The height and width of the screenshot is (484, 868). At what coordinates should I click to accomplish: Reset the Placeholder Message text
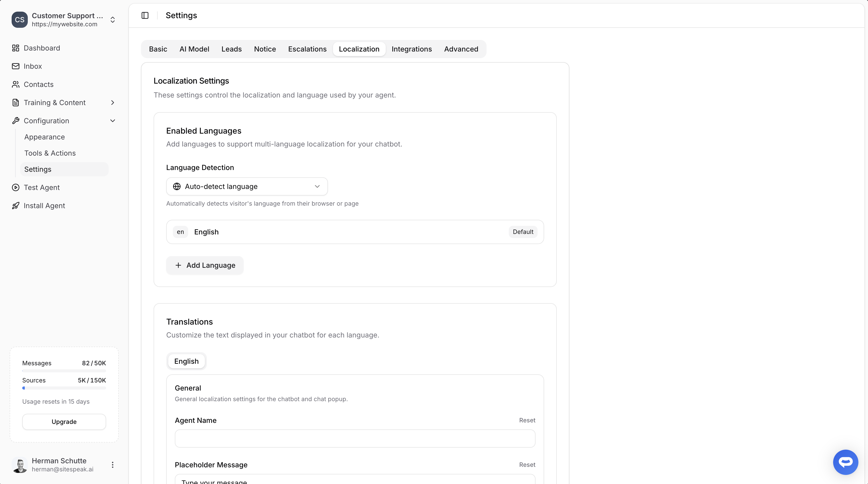[x=527, y=465]
